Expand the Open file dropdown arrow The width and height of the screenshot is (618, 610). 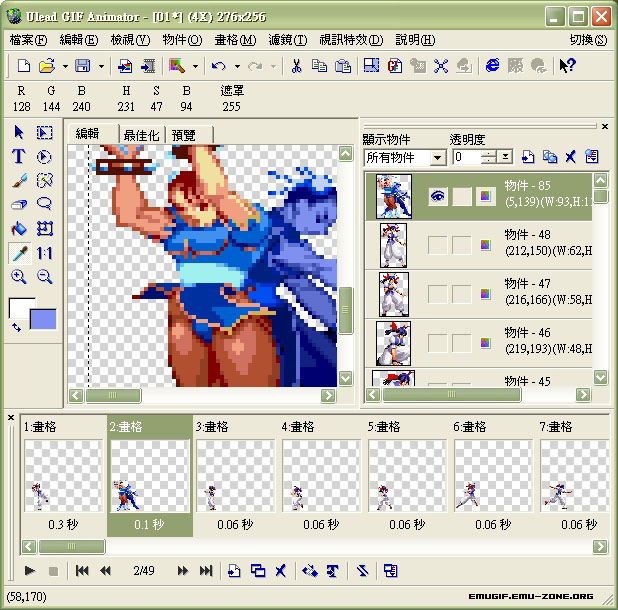(x=65, y=66)
